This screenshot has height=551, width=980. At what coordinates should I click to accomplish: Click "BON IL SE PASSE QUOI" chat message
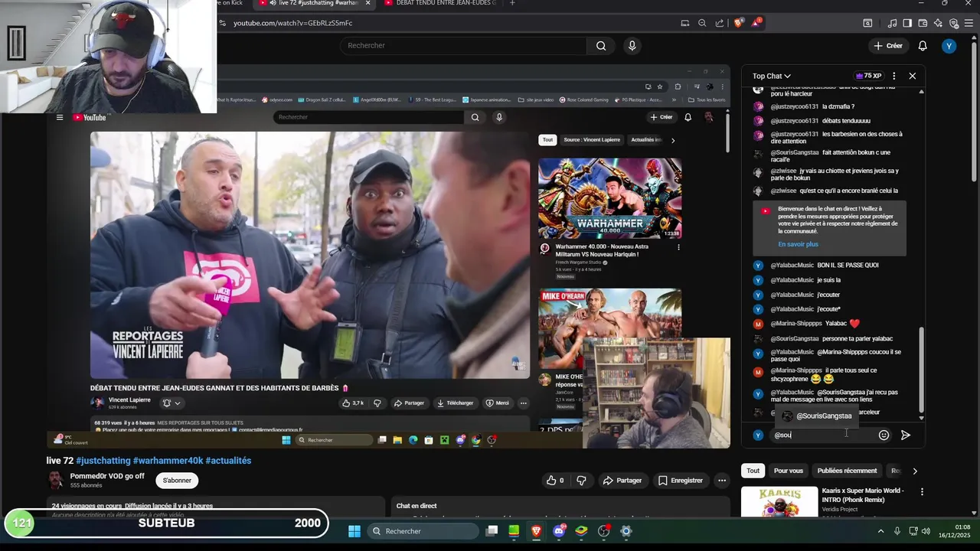(x=848, y=265)
